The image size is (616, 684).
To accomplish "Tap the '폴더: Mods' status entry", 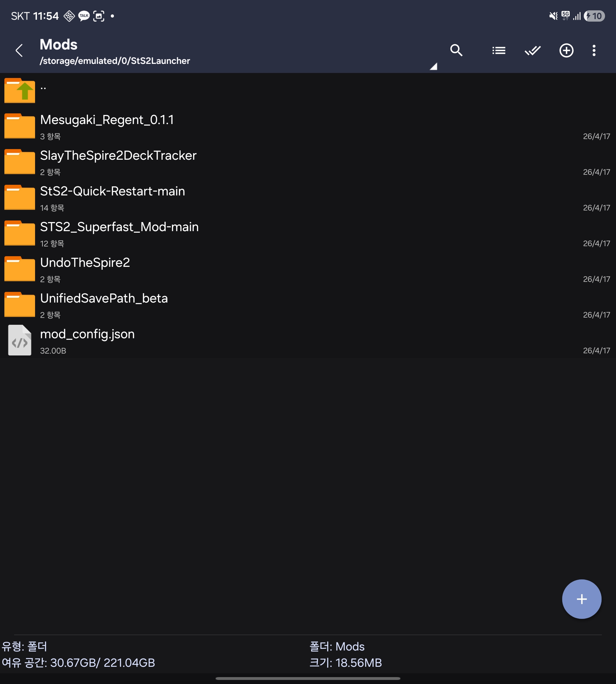I will point(337,646).
